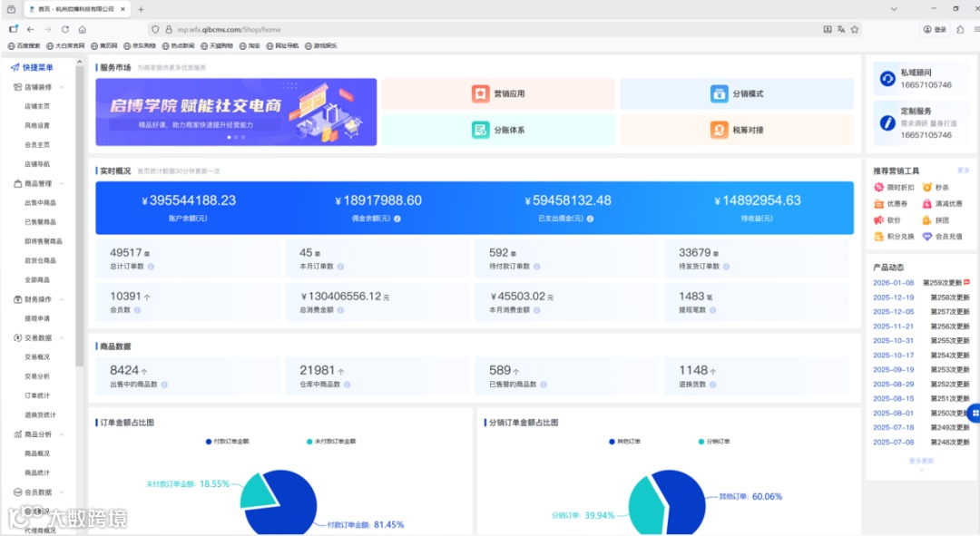Toggle 付款订单金额 legend in order pie chart
Image resolution: width=980 pixels, height=536 pixels.
(x=228, y=442)
